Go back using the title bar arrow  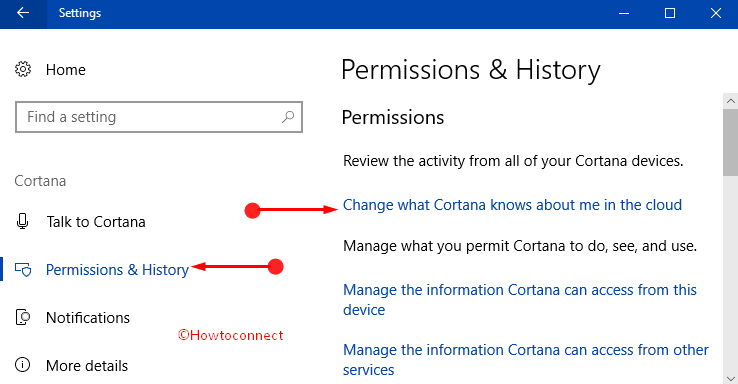[23, 13]
